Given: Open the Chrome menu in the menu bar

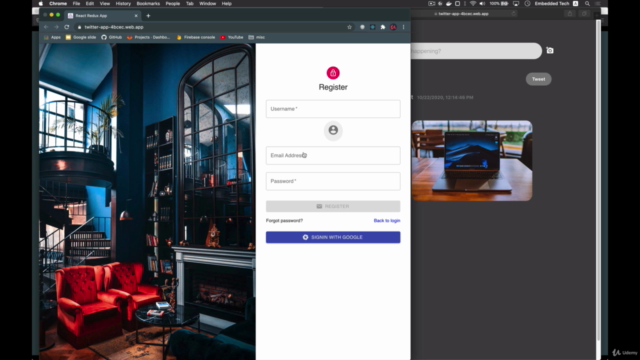Looking at the screenshot, I should (58, 4).
